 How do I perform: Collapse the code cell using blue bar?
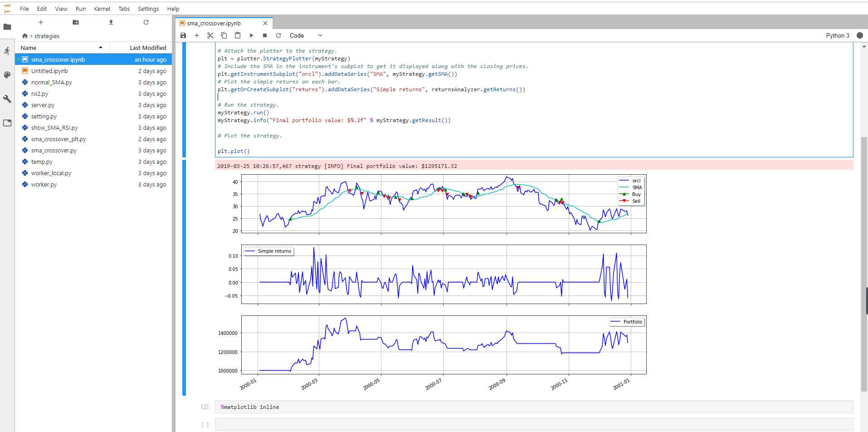tap(184, 100)
